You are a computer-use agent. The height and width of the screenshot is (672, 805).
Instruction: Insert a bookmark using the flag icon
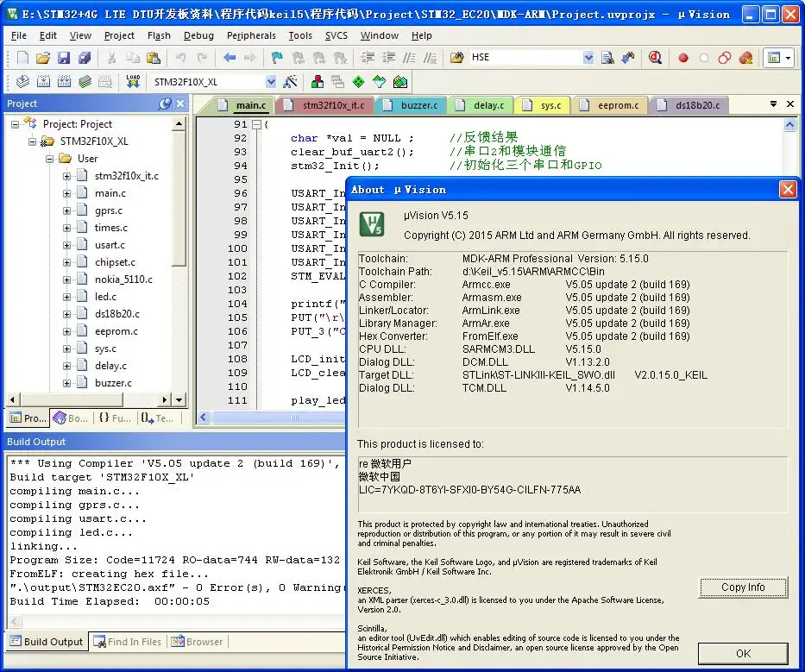point(277,58)
